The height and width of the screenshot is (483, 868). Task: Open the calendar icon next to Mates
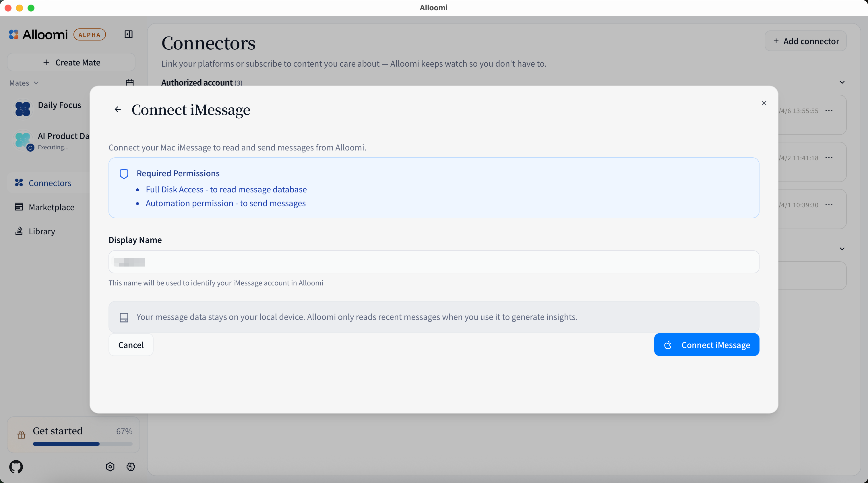pyautogui.click(x=130, y=83)
